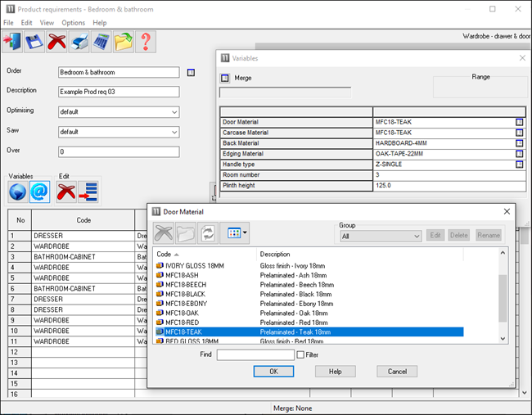Image resolution: width=532 pixels, height=415 pixels.
Task: Click the insert line icon under Edit
Action: click(x=88, y=192)
